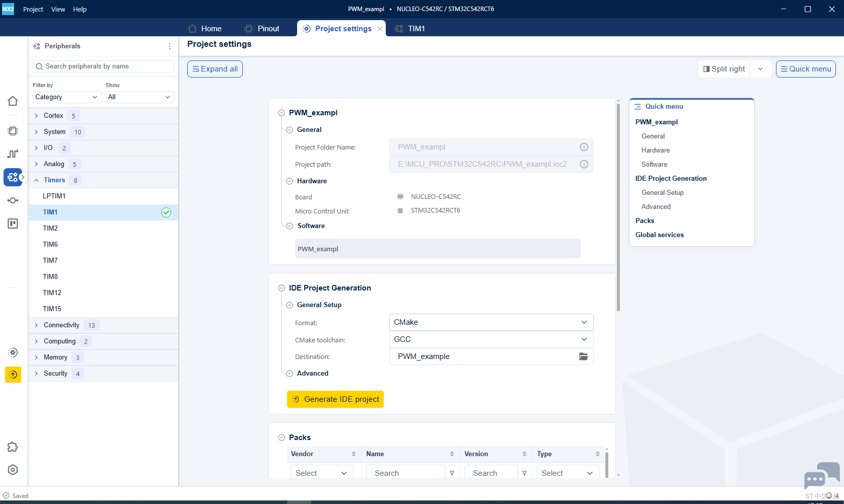Open the Pinout chip icon in sidebar
Image resolution: width=844 pixels, height=504 pixels.
pyautogui.click(x=13, y=131)
